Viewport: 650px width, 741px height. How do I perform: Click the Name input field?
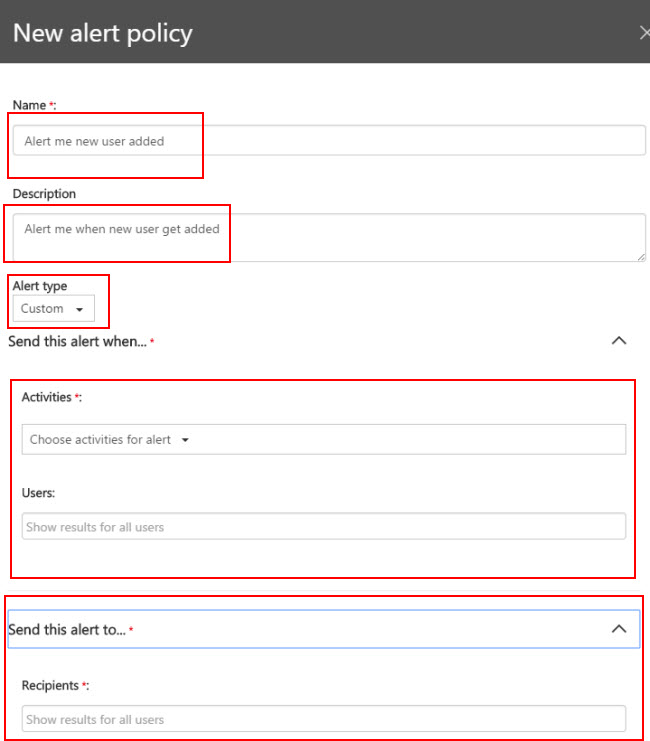click(x=328, y=141)
